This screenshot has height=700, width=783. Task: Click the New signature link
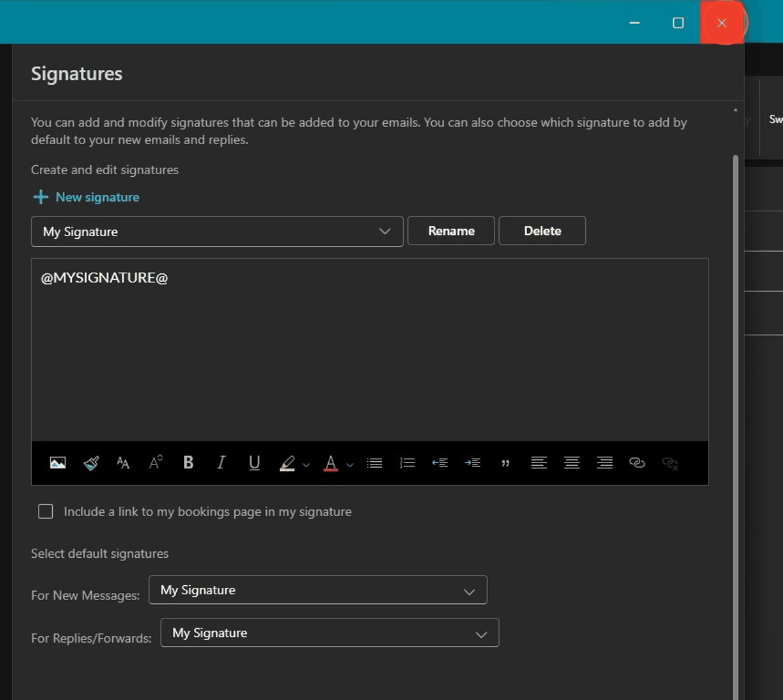(97, 197)
